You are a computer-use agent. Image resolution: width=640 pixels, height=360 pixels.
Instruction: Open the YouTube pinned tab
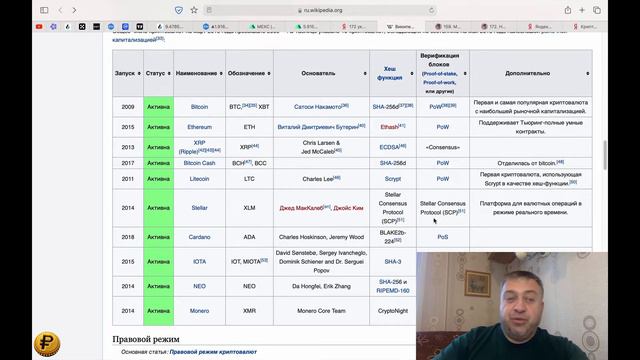[x=39, y=27]
